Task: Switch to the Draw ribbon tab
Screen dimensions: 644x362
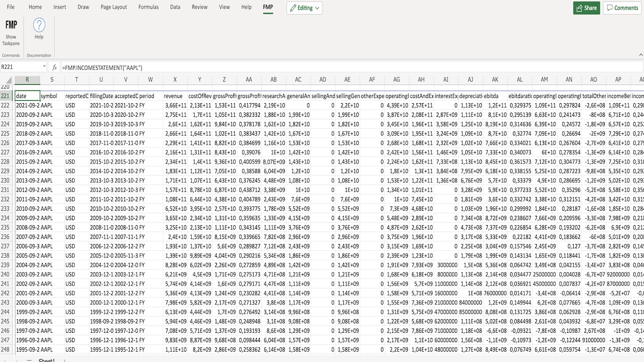Action: (83, 7)
